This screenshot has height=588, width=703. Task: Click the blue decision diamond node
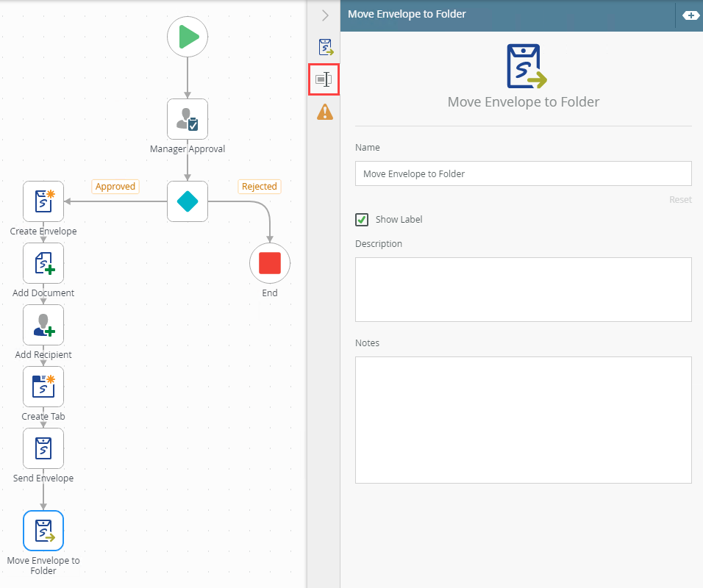point(188,201)
